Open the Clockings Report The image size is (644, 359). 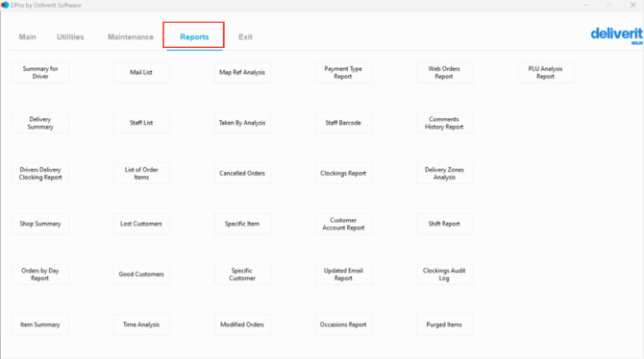343,173
